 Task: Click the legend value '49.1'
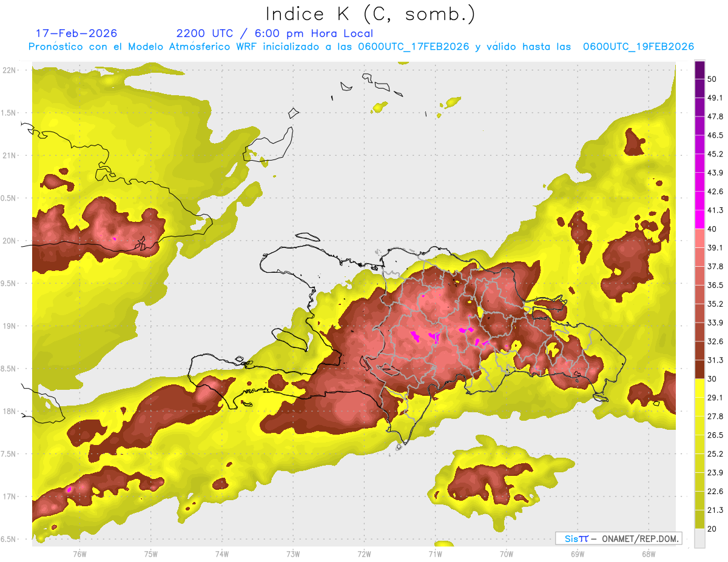715,98
